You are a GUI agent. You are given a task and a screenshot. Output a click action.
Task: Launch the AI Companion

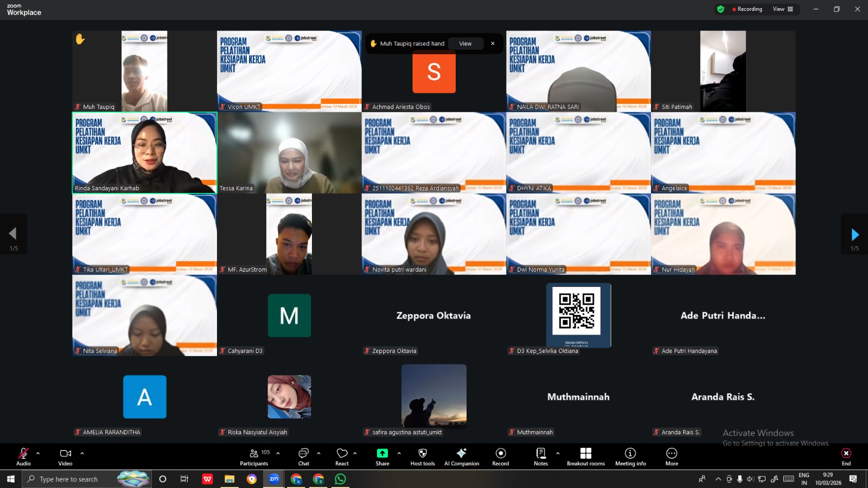click(461, 453)
